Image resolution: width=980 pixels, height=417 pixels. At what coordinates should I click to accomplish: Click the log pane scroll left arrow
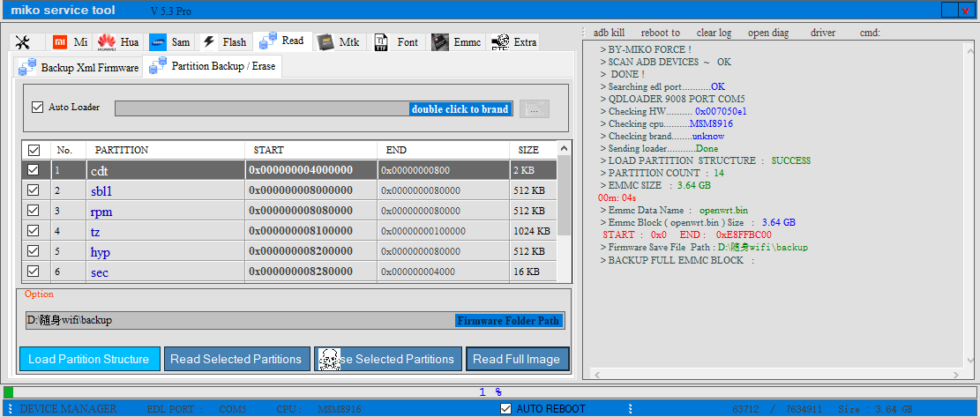click(596, 374)
